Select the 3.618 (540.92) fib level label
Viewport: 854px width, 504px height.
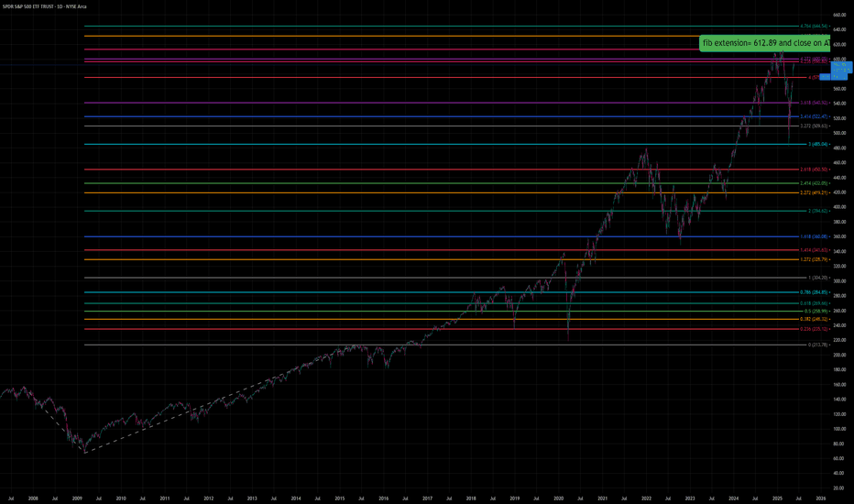(815, 103)
